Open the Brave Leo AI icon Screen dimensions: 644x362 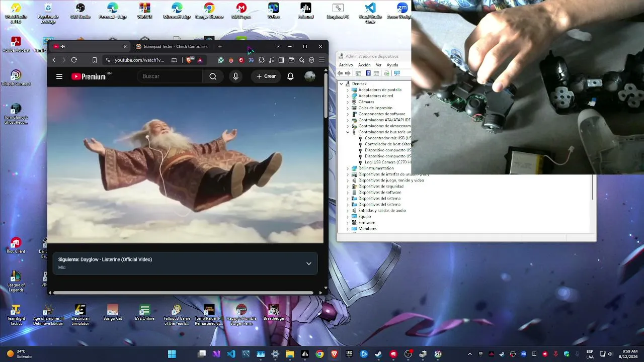301,60
